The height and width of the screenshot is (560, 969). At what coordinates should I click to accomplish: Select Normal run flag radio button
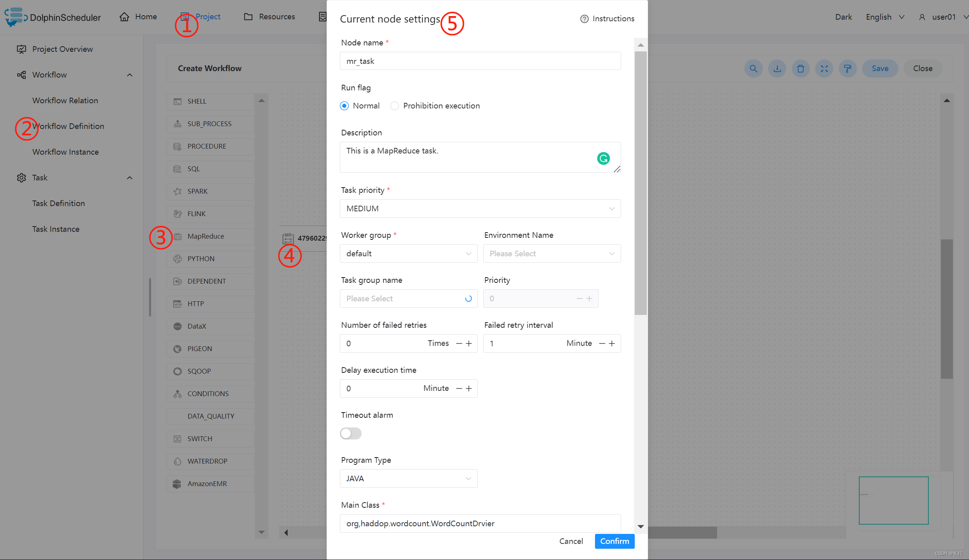tap(344, 105)
